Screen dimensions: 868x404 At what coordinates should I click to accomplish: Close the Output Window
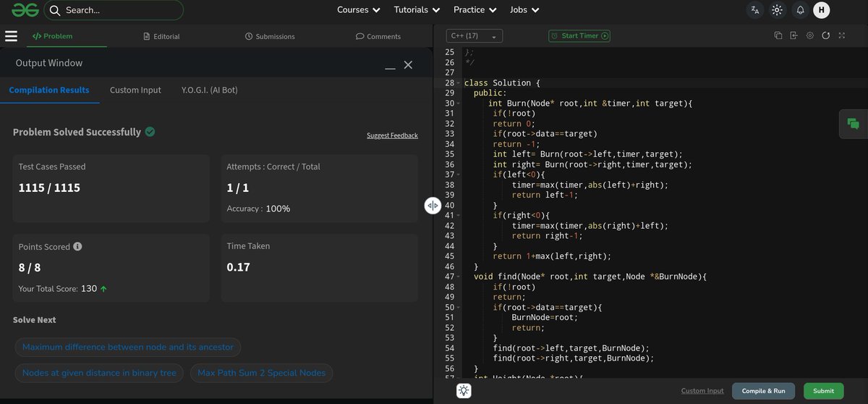click(x=408, y=65)
